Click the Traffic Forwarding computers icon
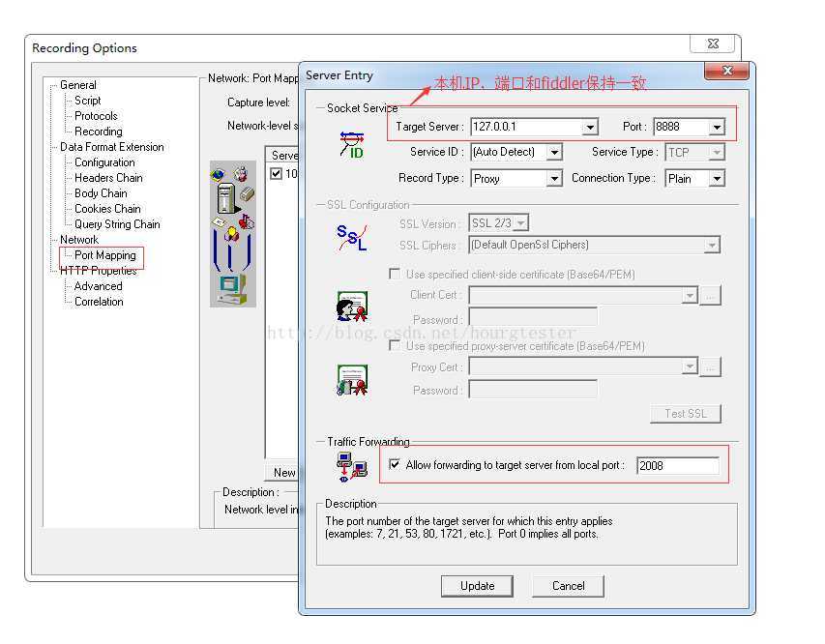 [x=351, y=467]
